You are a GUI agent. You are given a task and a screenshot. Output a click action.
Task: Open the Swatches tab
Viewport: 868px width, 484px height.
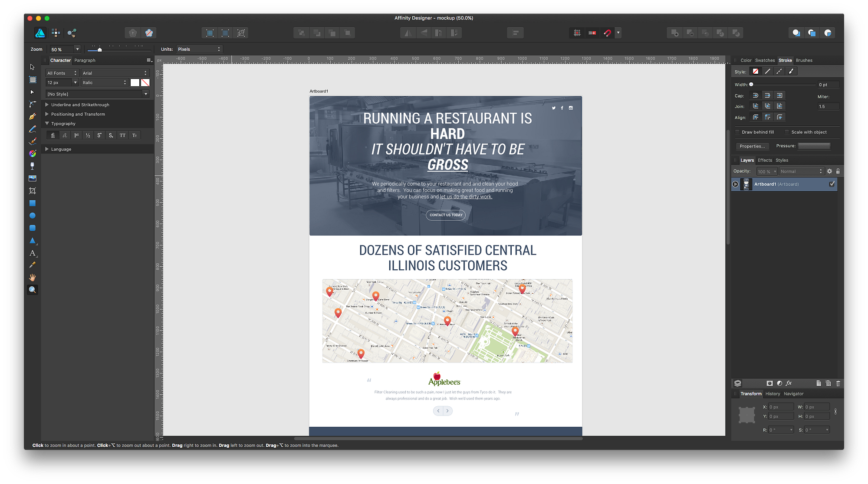tap(765, 60)
